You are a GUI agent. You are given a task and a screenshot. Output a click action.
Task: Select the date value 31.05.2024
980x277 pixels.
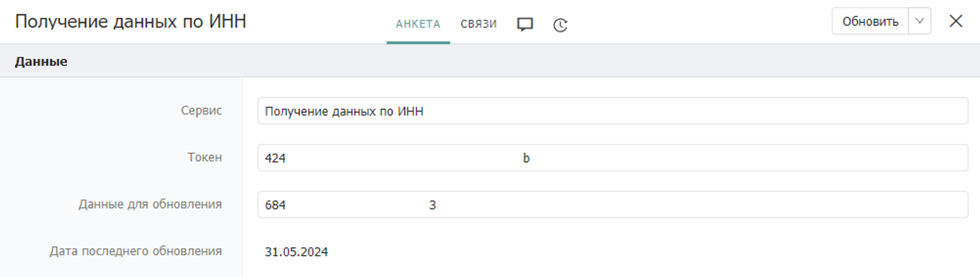[x=297, y=252]
